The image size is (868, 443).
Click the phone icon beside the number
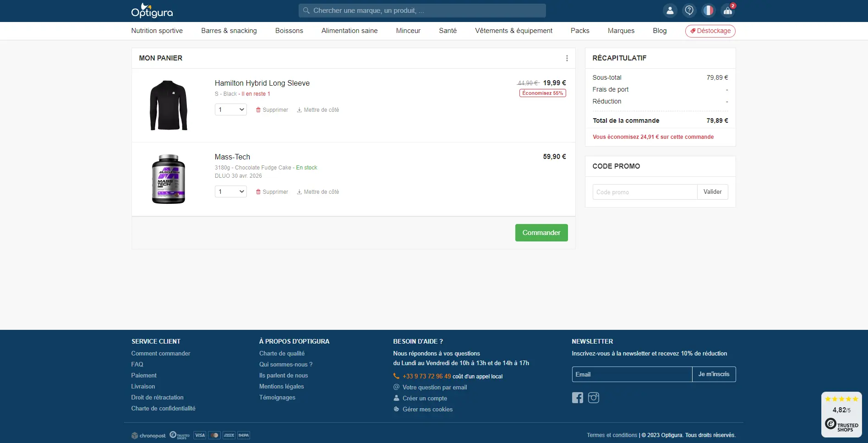[396, 376]
